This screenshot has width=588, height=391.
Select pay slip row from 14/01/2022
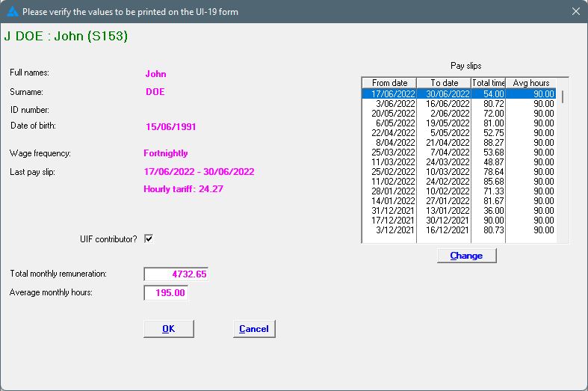459,201
